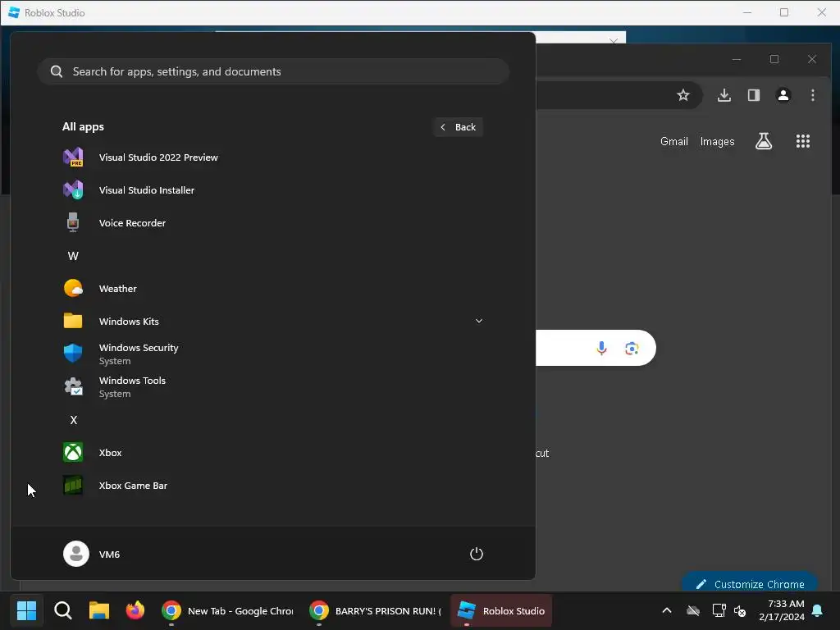Screen dimensions: 840x630
Task: Jump to the letter X header
Action: (73, 420)
